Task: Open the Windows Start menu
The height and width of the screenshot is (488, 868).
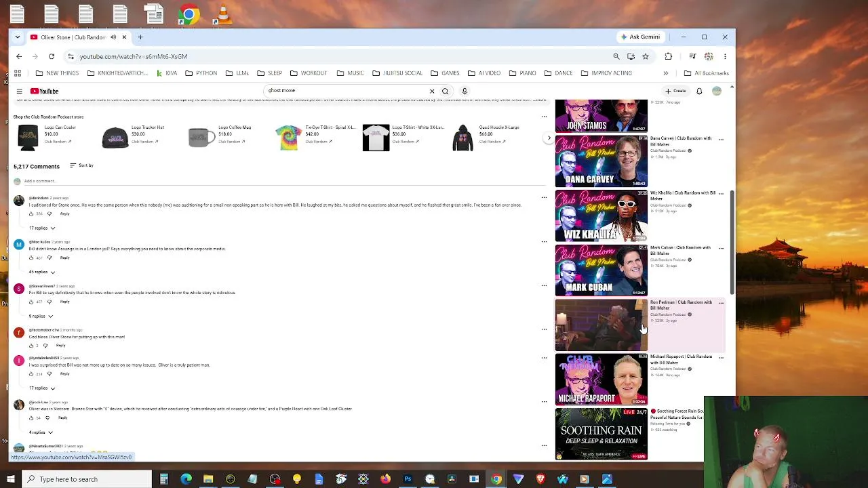Action: (x=10, y=479)
